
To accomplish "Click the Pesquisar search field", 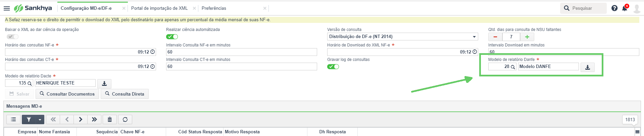I will click(x=583, y=8).
